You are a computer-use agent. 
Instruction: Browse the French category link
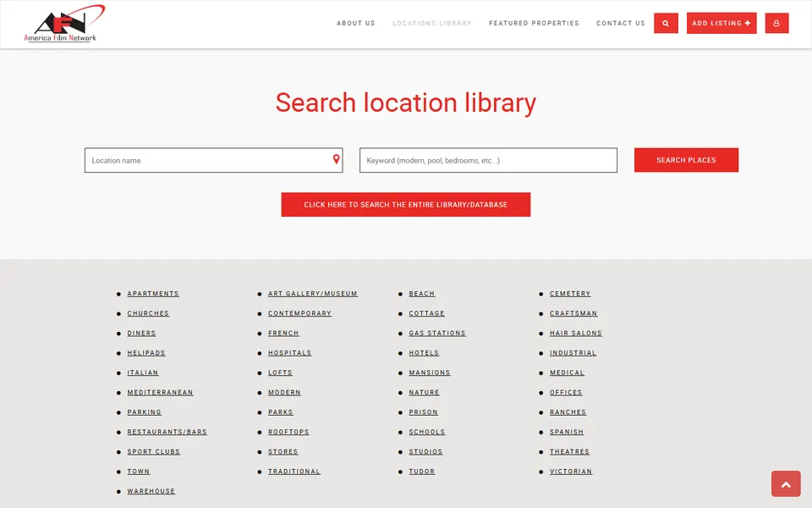(x=284, y=334)
